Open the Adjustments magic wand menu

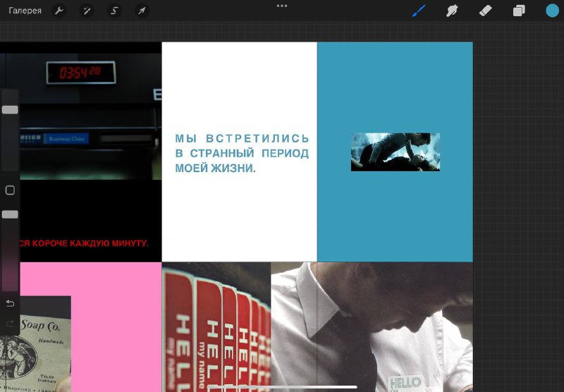click(x=87, y=11)
